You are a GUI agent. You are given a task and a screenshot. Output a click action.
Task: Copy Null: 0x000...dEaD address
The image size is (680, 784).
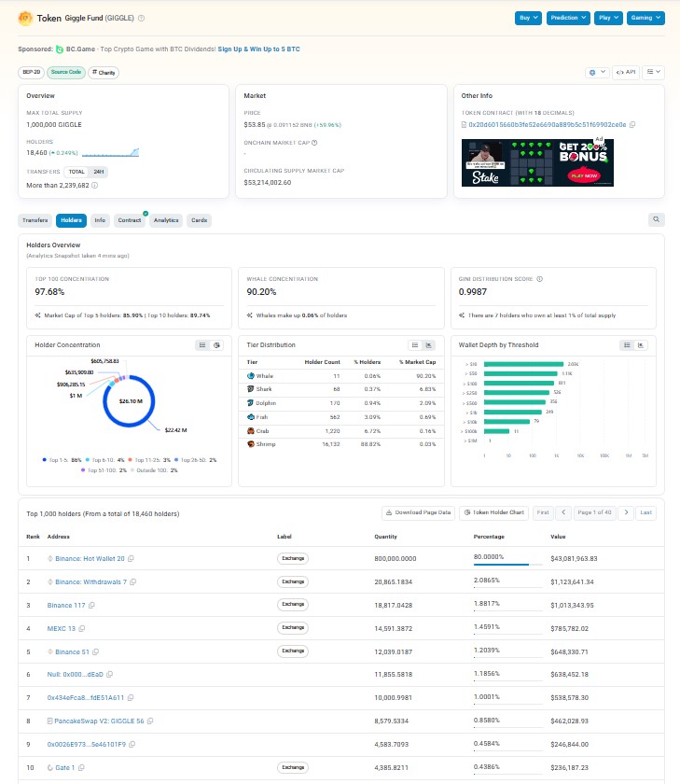pos(109,675)
